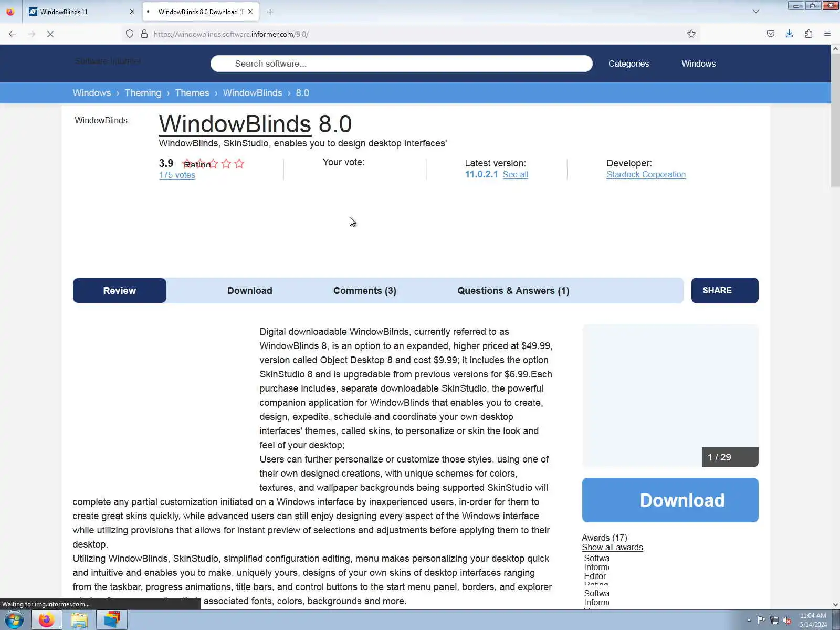
Task: Open Action Center flag tray icon
Action: pyautogui.click(x=761, y=621)
